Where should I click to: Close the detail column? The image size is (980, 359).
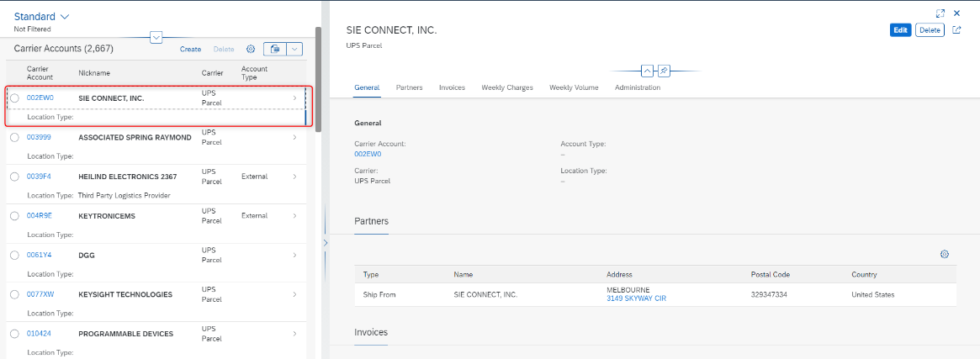coord(957,13)
